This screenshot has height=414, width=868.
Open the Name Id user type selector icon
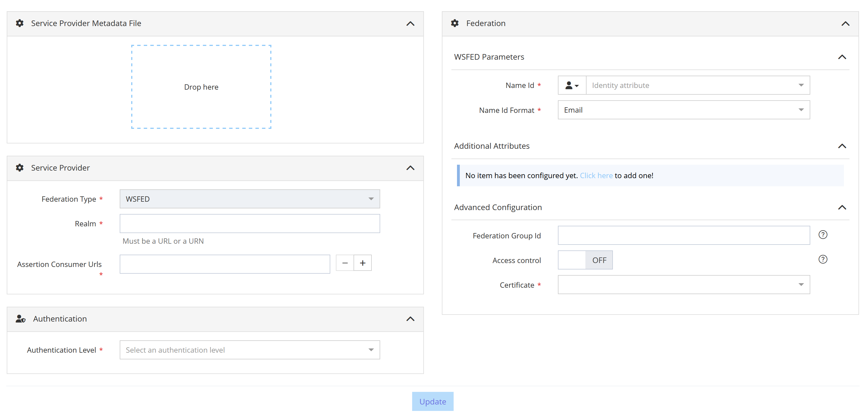[x=571, y=85]
